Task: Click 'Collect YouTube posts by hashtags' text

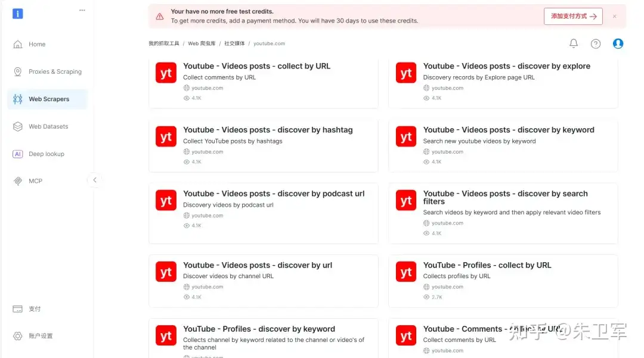Action: (x=233, y=141)
